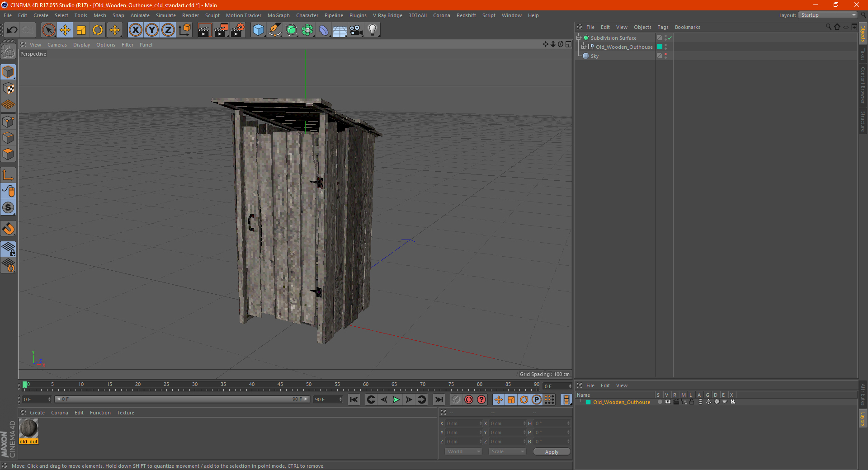The height and width of the screenshot is (470, 868).
Task: Toggle Sky object visibility dots
Action: pos(665,56)
